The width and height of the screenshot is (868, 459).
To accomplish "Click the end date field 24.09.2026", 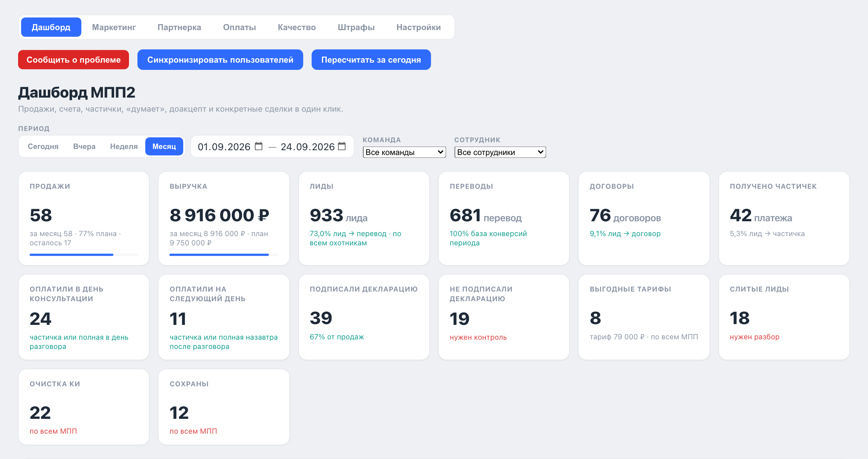I will [313, 147].
